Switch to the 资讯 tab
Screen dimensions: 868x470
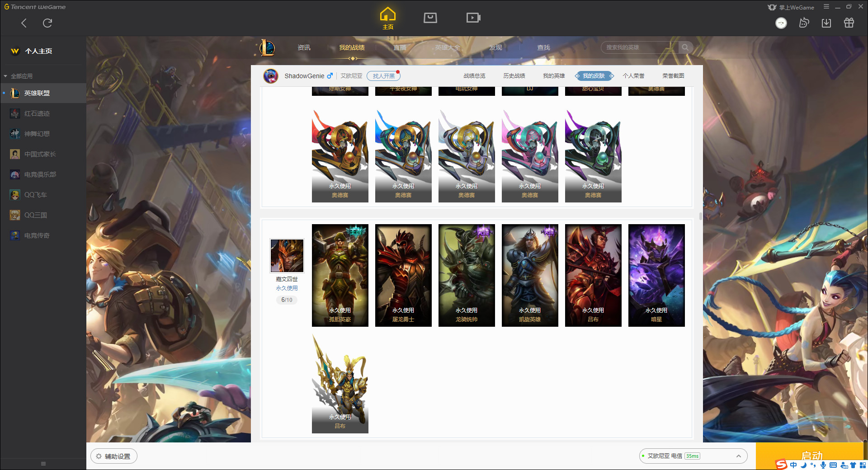[304, 47]
